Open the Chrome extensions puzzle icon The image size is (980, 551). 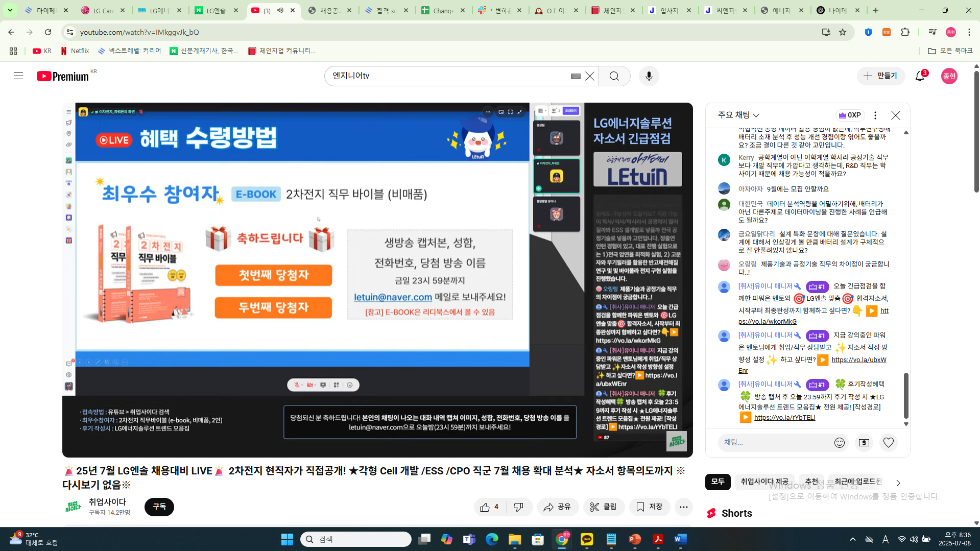tap(905, 32)
